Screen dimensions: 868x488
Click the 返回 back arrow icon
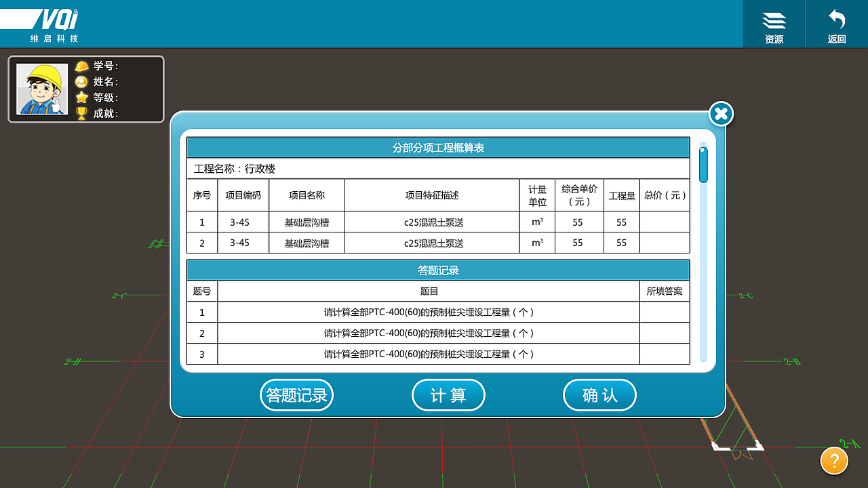[837, 20]
